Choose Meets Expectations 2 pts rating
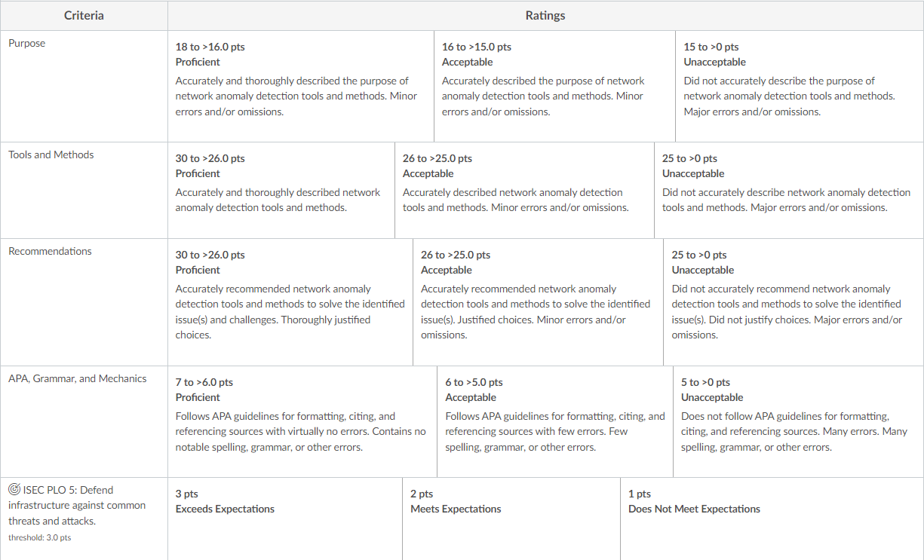924x560 pixels. [x=511, y=519]
